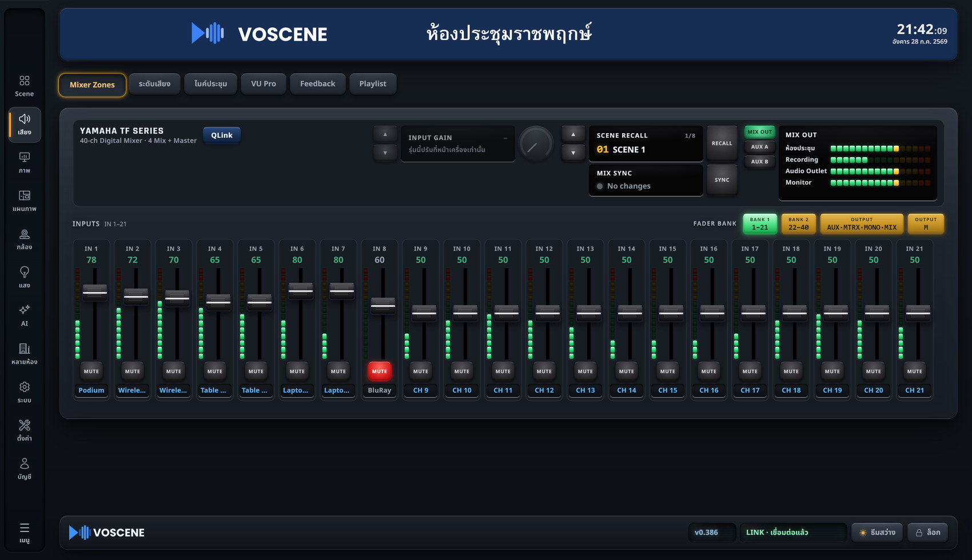Select the Output AUX·MTRX·MONO·MIX bank

click(x=862, y=224)
